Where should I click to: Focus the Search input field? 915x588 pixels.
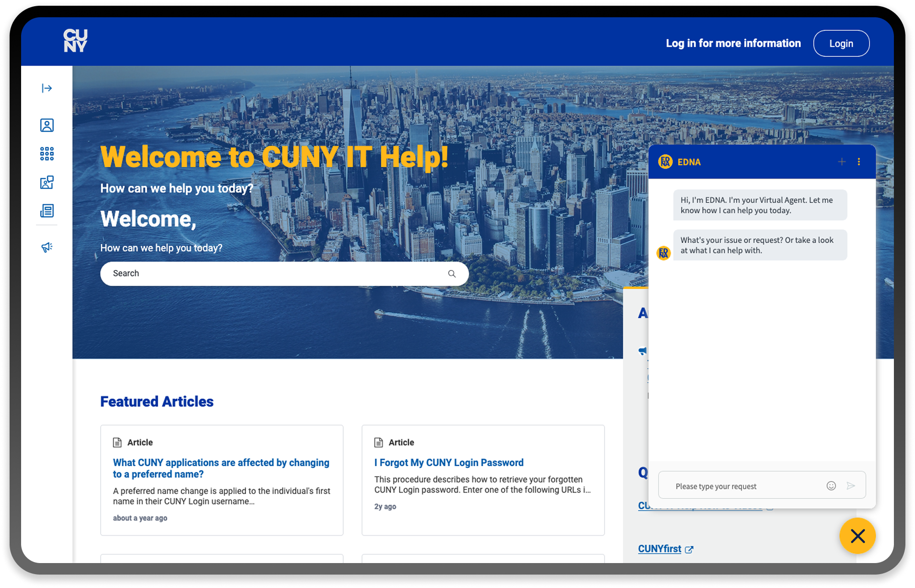click(284, 273)
